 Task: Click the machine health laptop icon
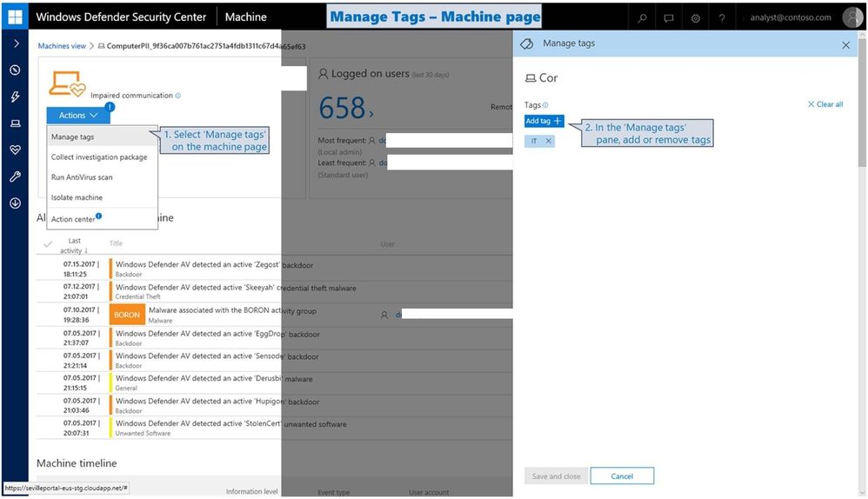(67, 83)
